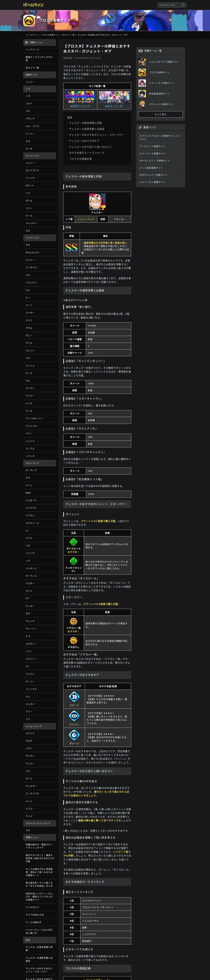Open 最強キャラランキングTier表 in the side menu
Image resolution: width=210 pixels, height=980 pixels.
point(40,59)
